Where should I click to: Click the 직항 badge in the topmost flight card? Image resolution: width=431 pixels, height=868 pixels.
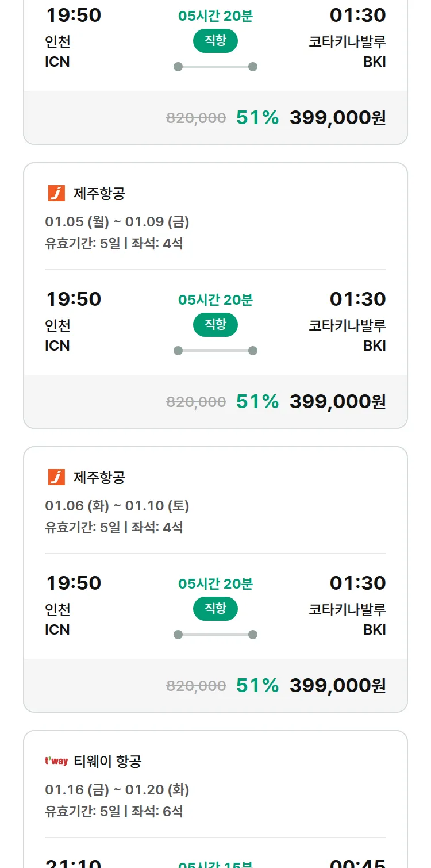pos(215,41)
